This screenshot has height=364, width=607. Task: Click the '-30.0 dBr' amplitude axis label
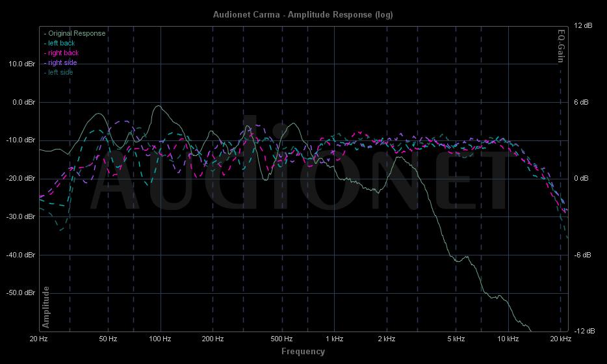point(21,216)
